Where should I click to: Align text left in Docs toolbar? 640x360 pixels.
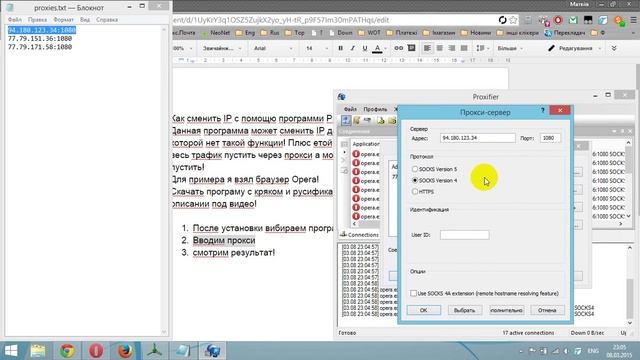click(427, 48)
